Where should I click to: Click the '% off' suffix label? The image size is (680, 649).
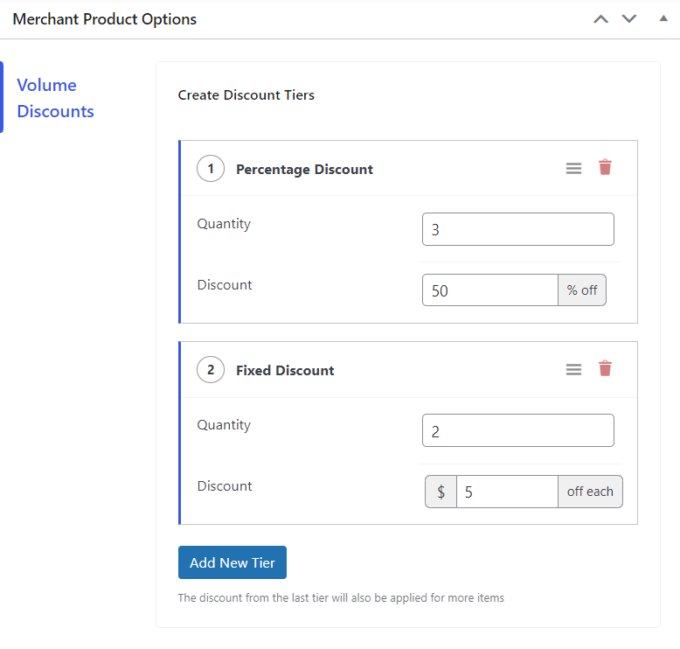582,290
